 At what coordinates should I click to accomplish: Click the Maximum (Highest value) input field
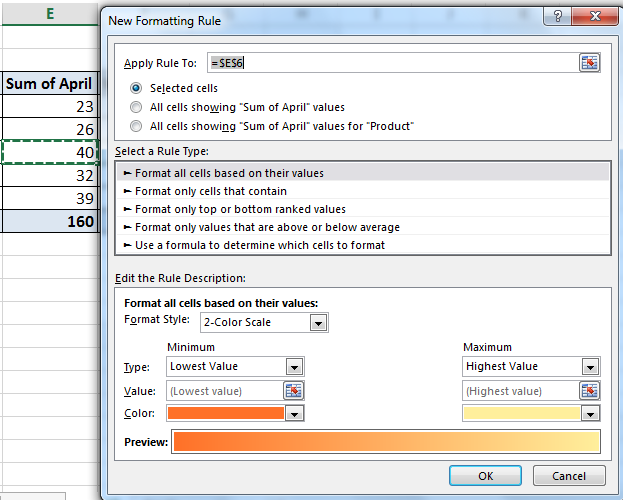pyautogui.click(x=521, y=391)
